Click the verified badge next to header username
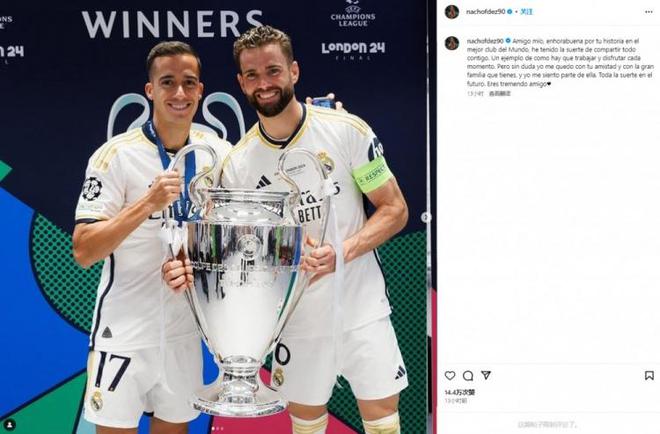 pyautogui.click(x=510, y=12)
